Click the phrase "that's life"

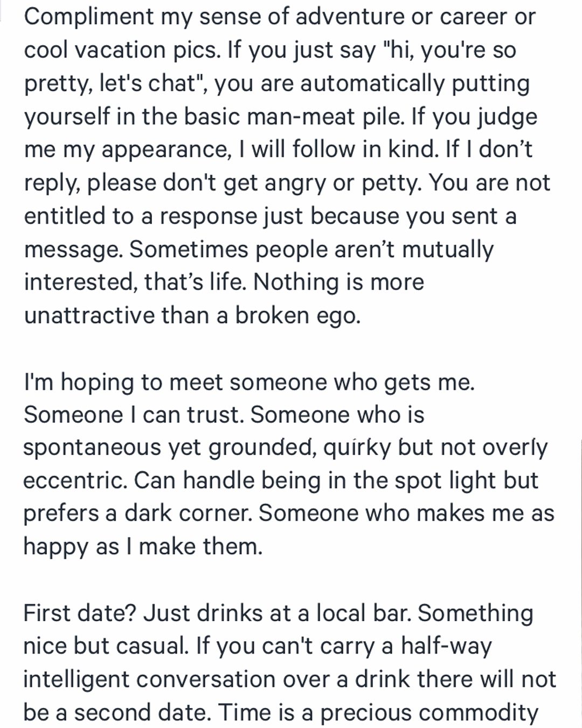coord(196,283)
